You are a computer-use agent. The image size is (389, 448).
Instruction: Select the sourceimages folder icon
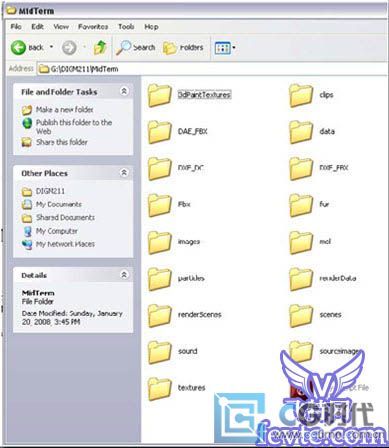301,352
